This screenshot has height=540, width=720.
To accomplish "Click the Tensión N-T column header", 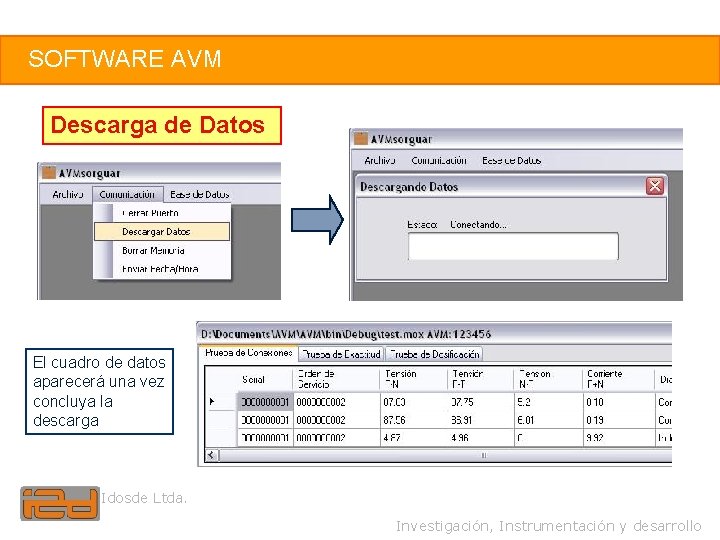I will coord(548,379).
